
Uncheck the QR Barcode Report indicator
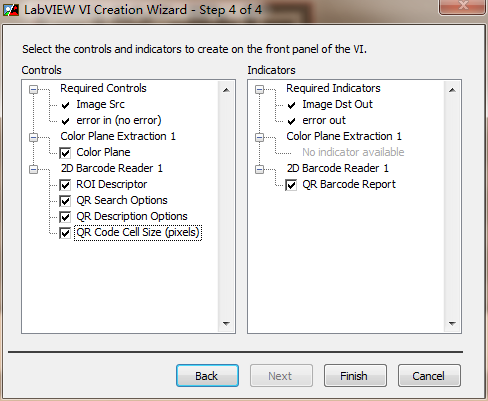(291, 185)
